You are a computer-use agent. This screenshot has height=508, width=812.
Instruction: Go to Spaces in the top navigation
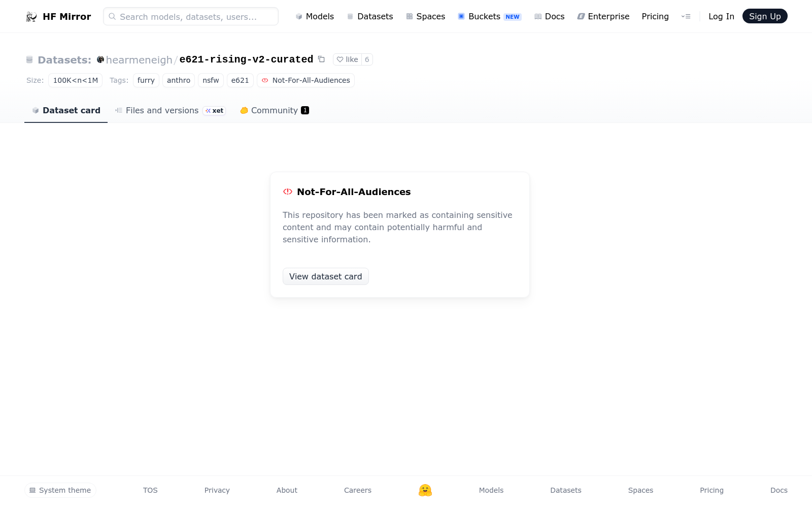(x=426, y=16)
